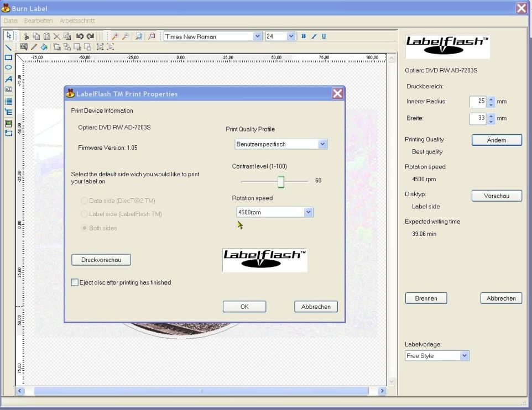The height and width of the screenshot is (410, 532).
Task: Enable Eject disc after printing checkbox
Action: coord(75,282)
